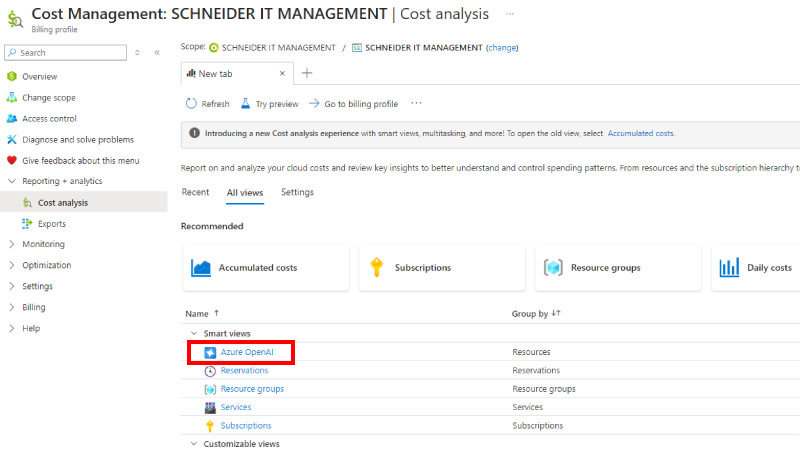Click the Subscriptions key card
The image size is (800, 450).
(x=441, y=268)
